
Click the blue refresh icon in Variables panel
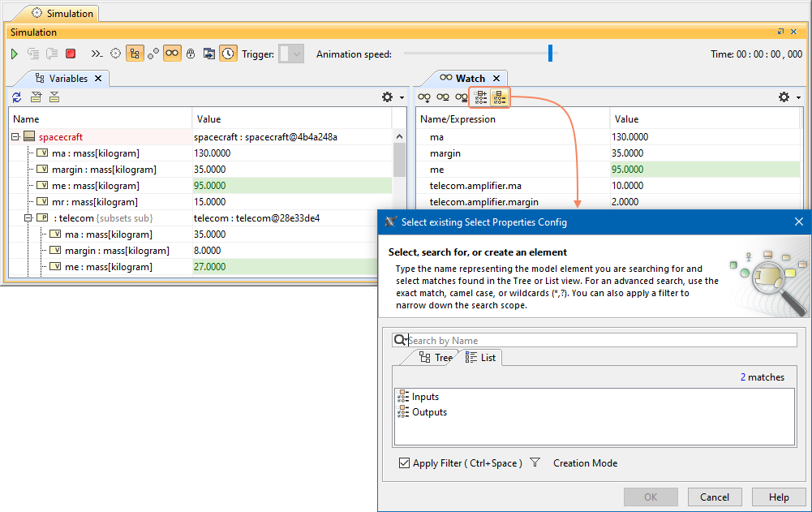(16, 97)
